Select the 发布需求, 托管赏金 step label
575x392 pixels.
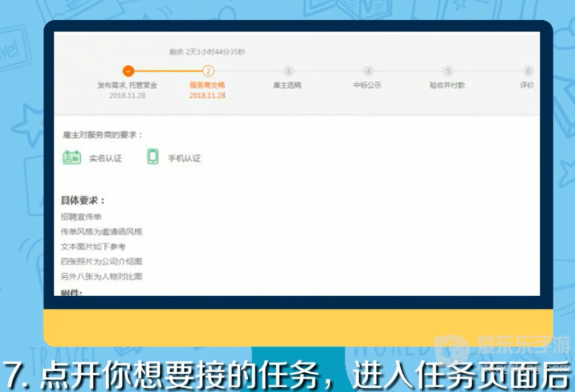pos(127,85)
